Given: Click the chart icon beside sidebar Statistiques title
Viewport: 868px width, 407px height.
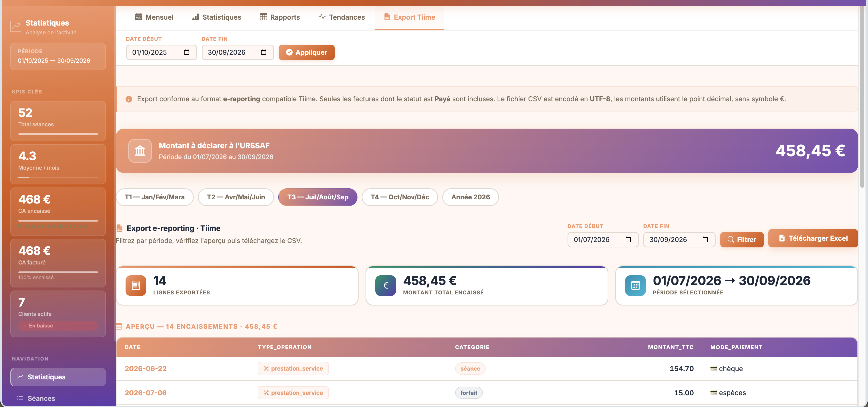Looking at the screenshot, I should pyautogui.click(x=16, y=27).
